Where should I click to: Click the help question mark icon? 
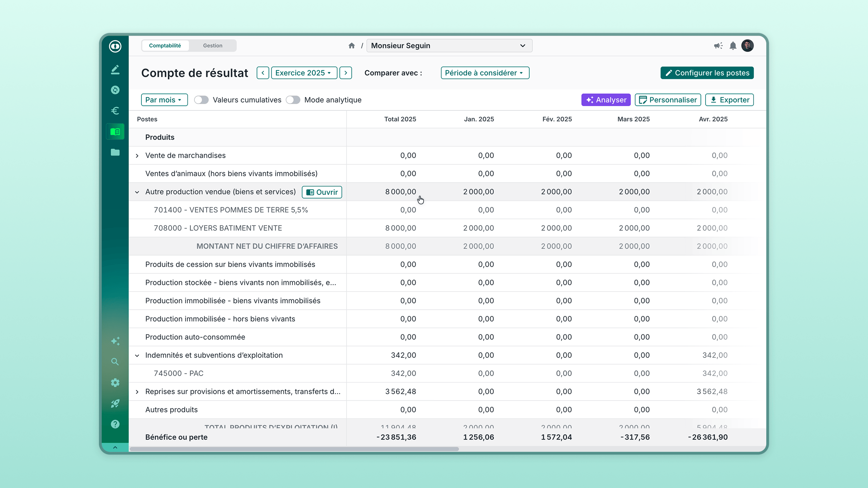115,424
